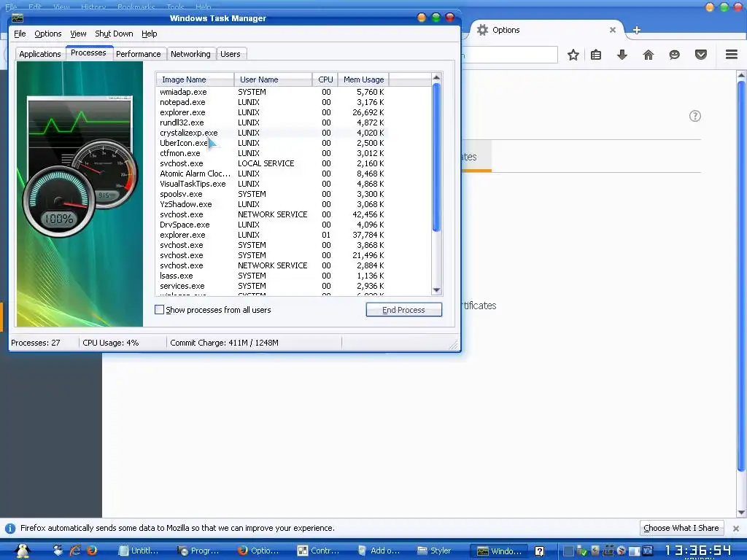
Task: Enable Show processes from all users
Action: coord(160,309)
